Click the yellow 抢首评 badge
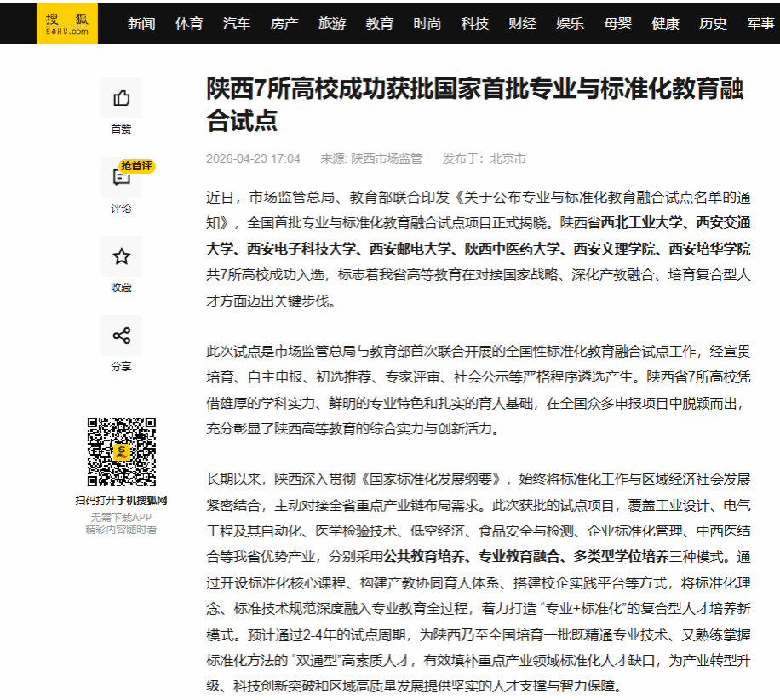The image size is (780, 700). tap(136, 166)
